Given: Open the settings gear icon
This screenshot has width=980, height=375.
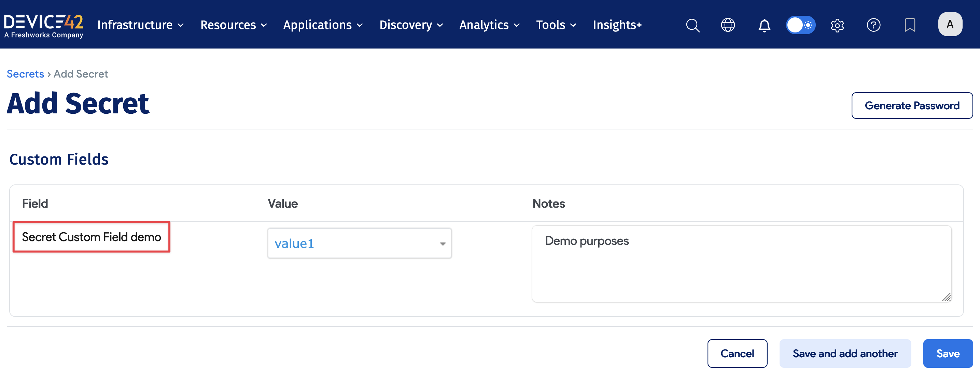Looking at the screenshot, I should [x=837, y=25].
